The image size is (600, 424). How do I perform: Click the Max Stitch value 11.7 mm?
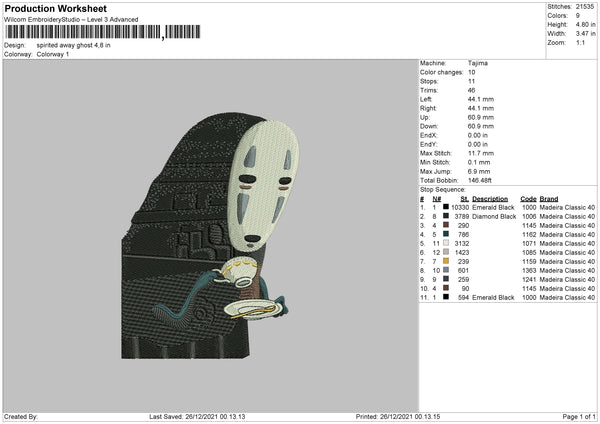click(x=481, y=153)
